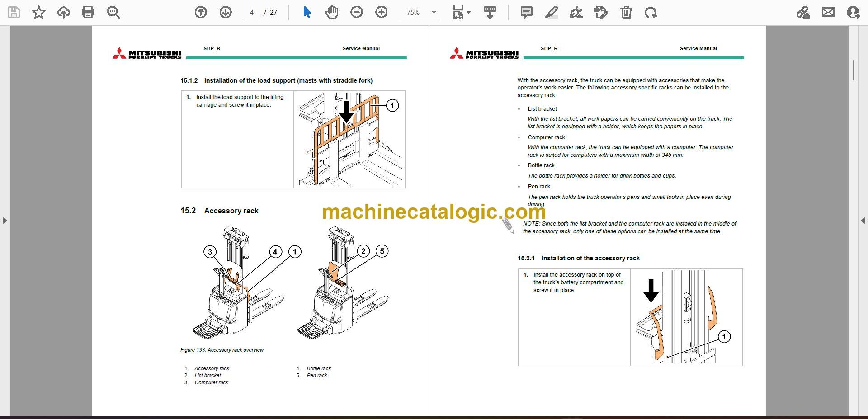The image size is (868, 419).
Task: Go to previous page arrow
Action: pos(201,12)
